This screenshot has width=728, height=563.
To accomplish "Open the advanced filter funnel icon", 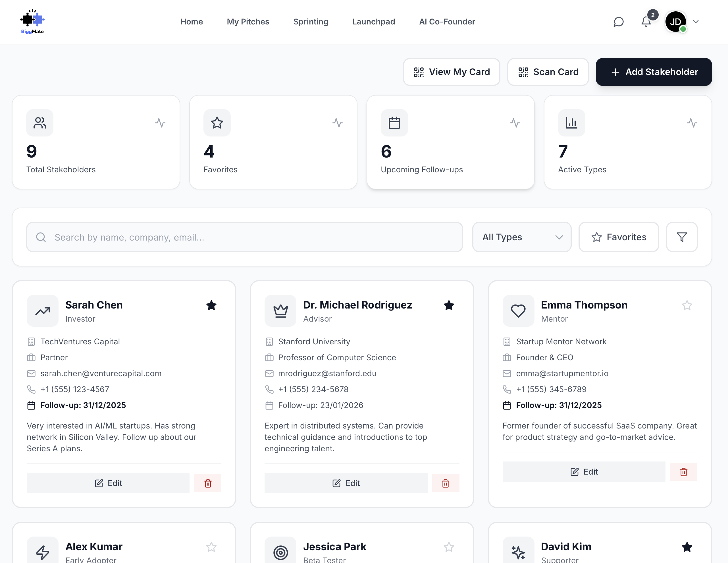I will pos(682,237).
